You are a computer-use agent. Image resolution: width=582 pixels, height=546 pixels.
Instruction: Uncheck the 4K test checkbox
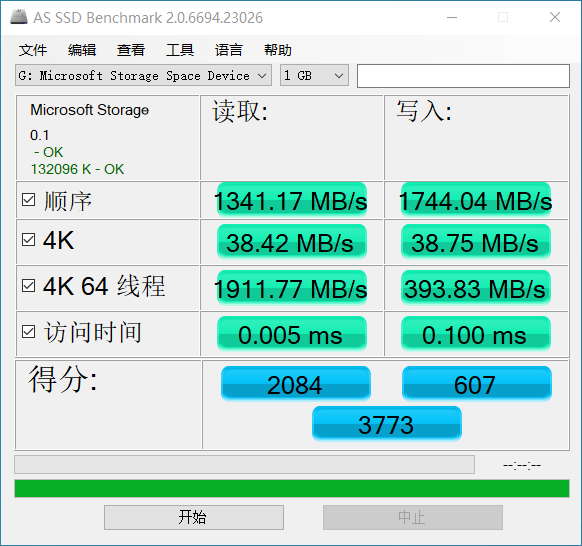[x=29, y=240]
